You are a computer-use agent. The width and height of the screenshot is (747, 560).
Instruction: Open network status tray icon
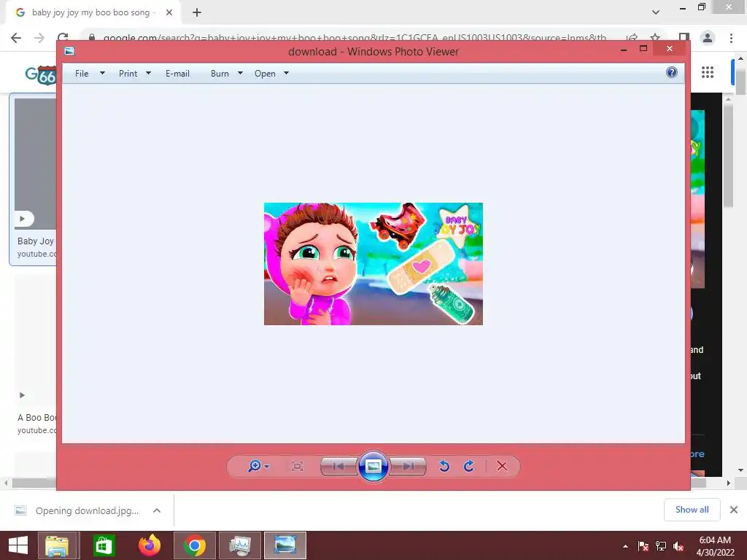[x=661, y=546]
